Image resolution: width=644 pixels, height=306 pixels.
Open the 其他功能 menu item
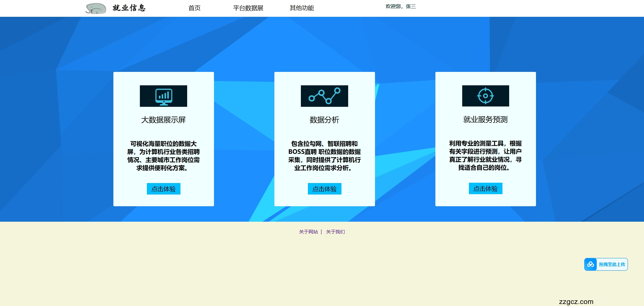(302, 8)
